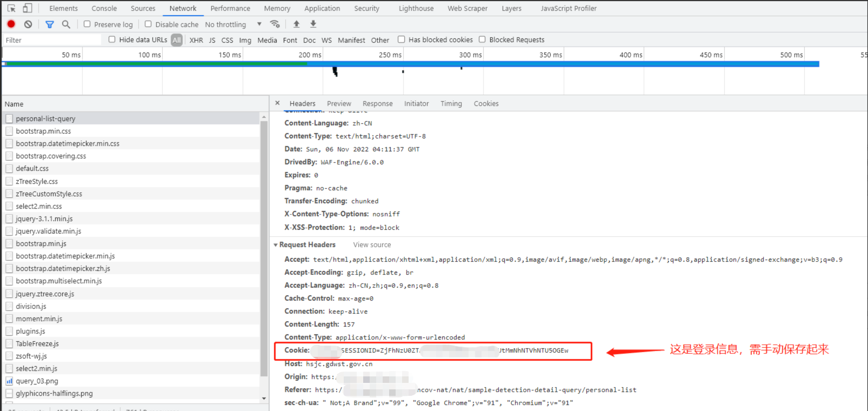Viewport: 868px width, 411px height.
Task: Click the request list vertical scrollbar
Action: tap(264, 249)
